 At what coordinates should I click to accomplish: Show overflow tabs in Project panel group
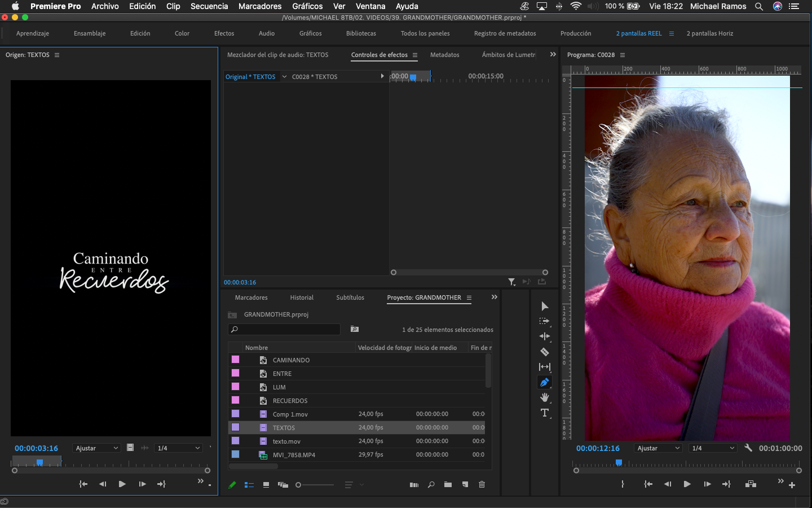pos(494,297)
